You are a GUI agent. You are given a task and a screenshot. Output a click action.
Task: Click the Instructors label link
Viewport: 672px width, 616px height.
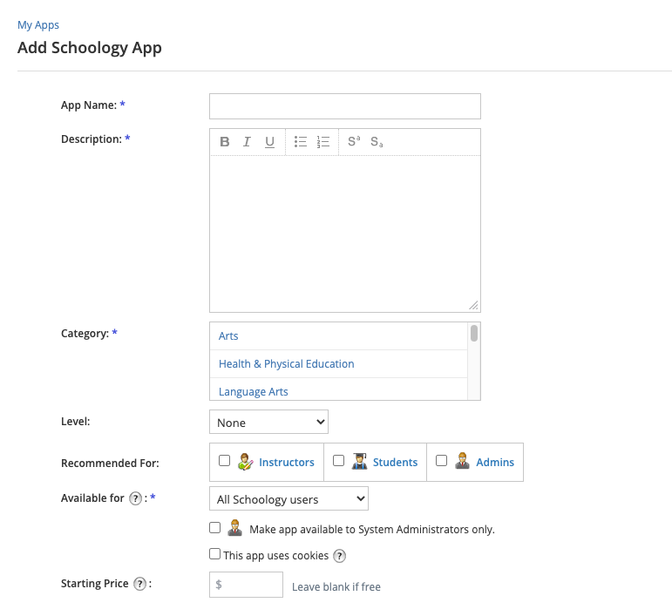(x=286, y=462)
